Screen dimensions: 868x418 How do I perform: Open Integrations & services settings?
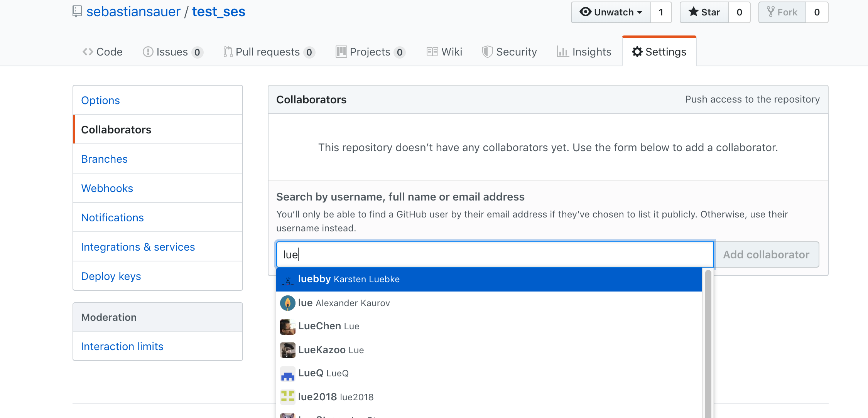pos(158,247)
